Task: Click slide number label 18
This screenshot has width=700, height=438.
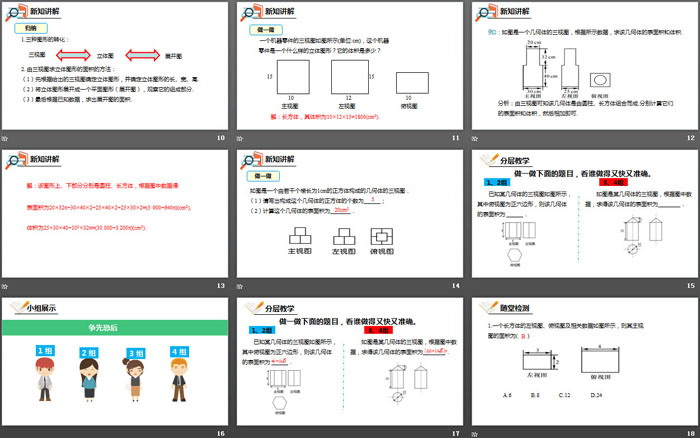Action: (691, 434)
